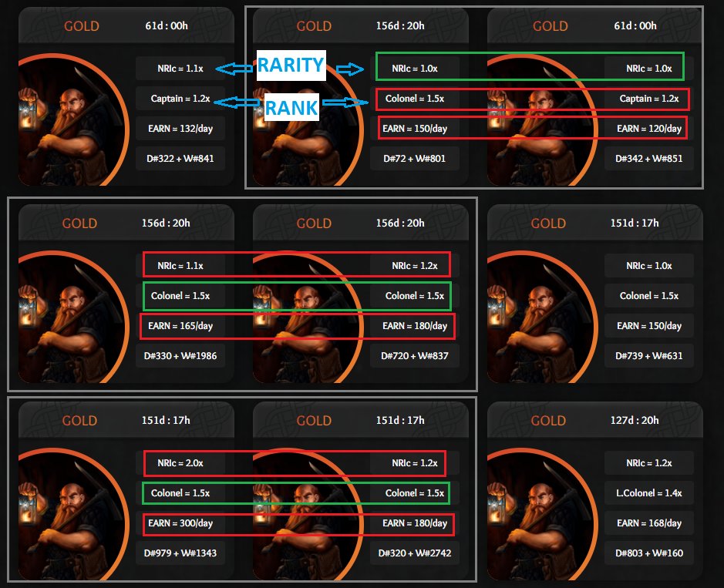Click Captain = 1.2x on card D#322 + W#841
This screenshot has width=724, height=588.
click(180, 99)
